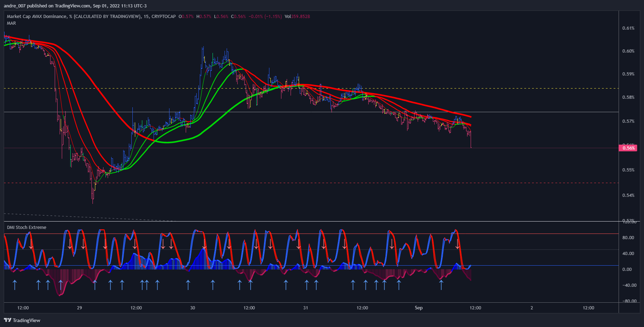Viewport: 644px width, 327px height.
Task: Click the 12:00 label between 29 and 30
Action: (136, 308)
